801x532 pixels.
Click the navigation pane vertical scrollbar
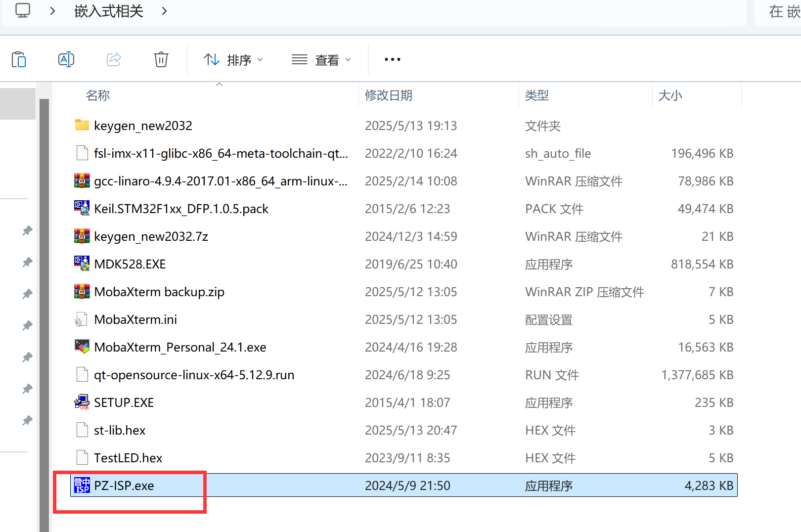point(44,315)
